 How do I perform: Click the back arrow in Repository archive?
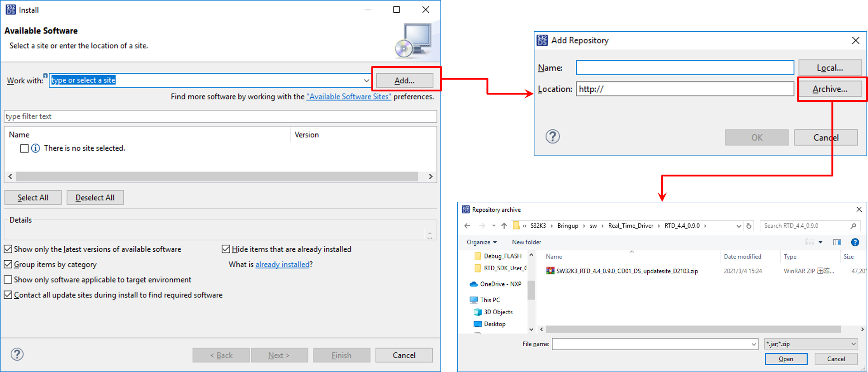click(467, 226)
